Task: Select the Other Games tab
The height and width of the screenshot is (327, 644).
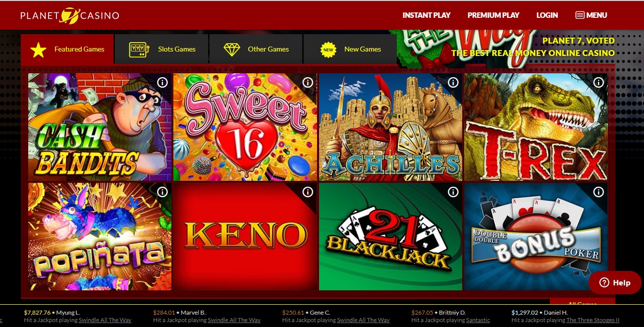Action: tap(256, 49)
